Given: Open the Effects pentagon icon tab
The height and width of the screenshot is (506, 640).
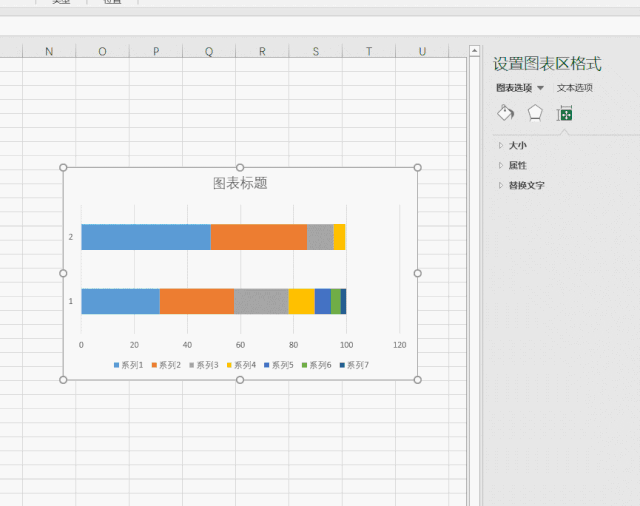Looking at the screenshot, I should coord(535,113).
